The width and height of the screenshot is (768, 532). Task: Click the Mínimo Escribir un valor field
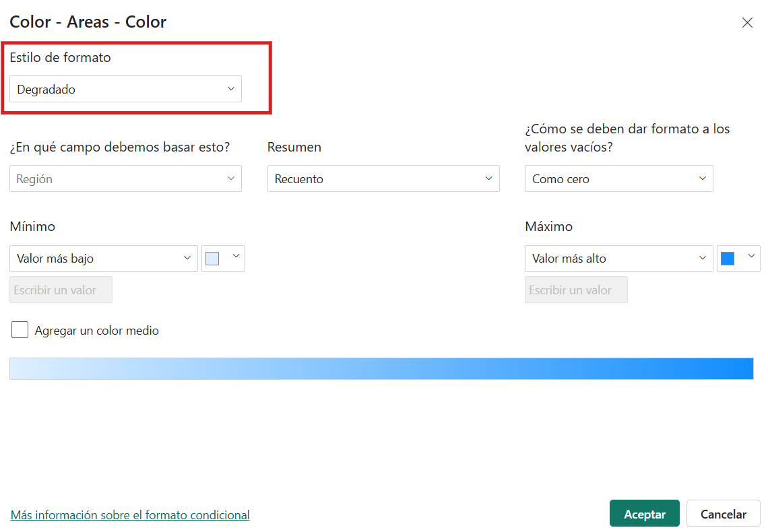coord(61,290)
